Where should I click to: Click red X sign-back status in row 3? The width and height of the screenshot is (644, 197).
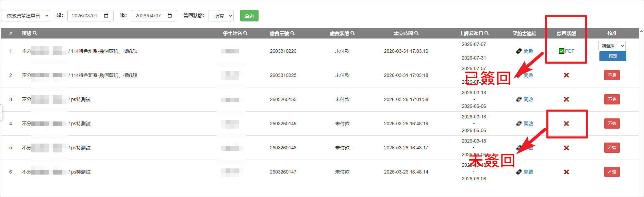pyautogui.click(x=566, y=99)
